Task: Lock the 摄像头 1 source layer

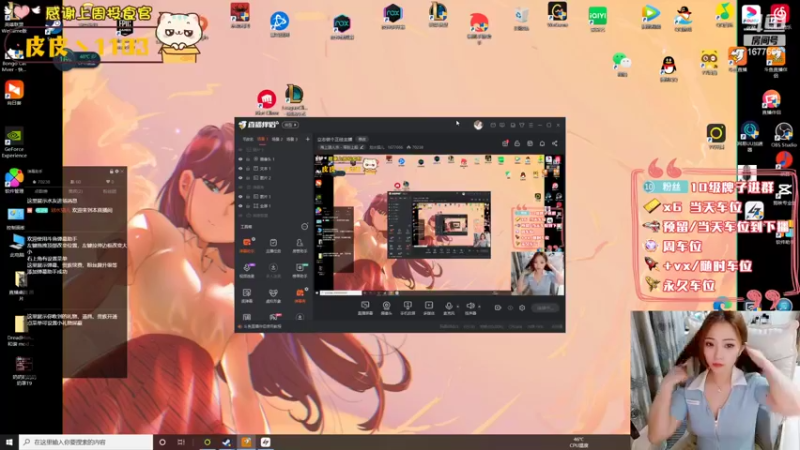Action: pyautogui.click(x=248, y=159)
